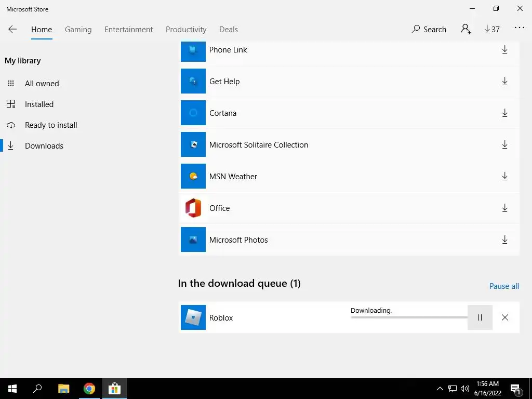Screen dimensions: 532x399
Task: Show Installed apps in library
Action: click(39, 104)
